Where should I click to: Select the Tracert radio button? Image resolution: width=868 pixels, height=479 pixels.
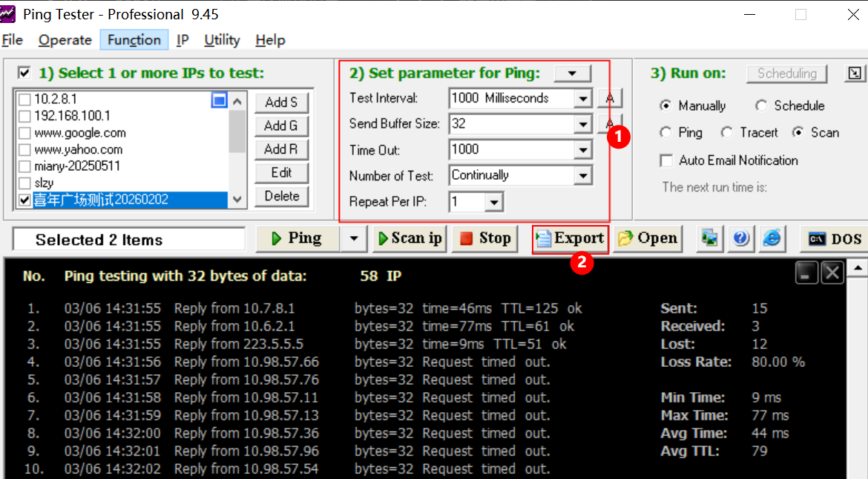click(x=727, y=133)
